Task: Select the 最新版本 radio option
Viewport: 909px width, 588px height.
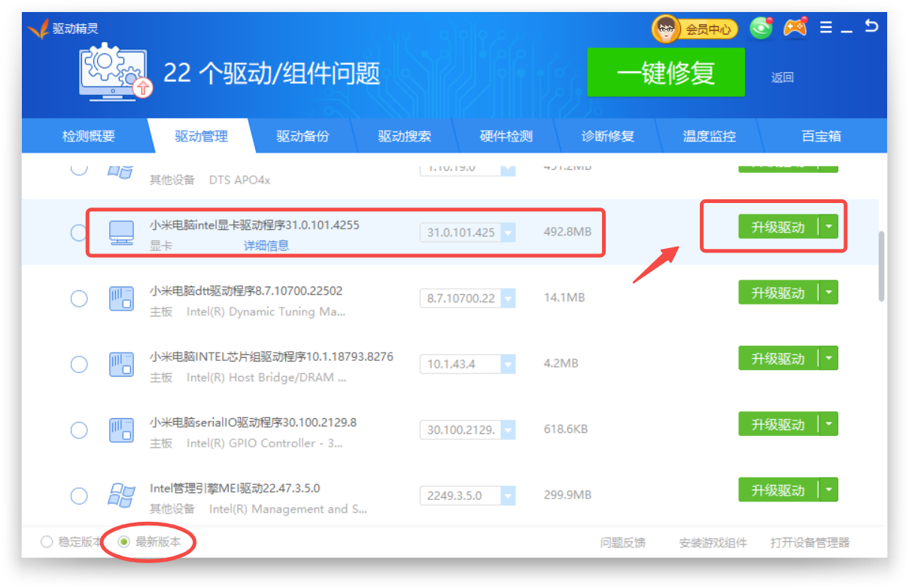Action: (x=124, y=542)
